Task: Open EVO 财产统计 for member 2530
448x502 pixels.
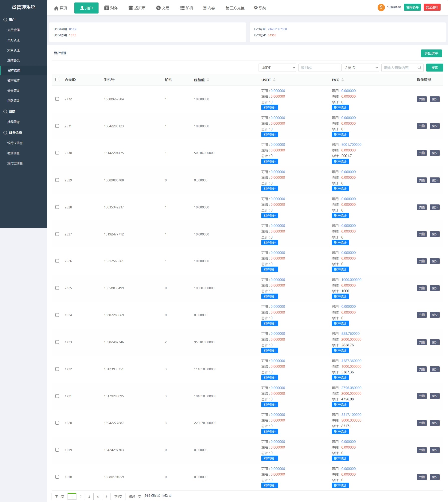Action: (340, 162)
